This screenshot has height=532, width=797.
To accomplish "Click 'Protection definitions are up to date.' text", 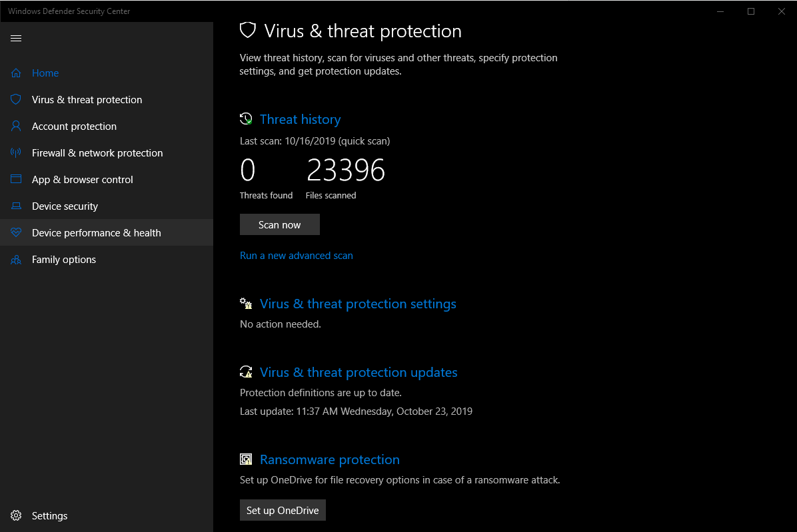I will point(321,392).
